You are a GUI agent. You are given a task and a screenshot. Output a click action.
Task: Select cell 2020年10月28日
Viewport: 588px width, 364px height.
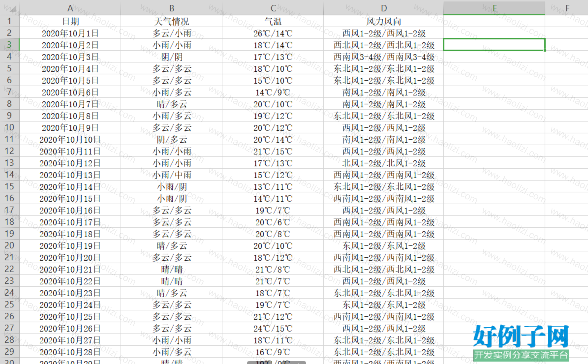70,352
